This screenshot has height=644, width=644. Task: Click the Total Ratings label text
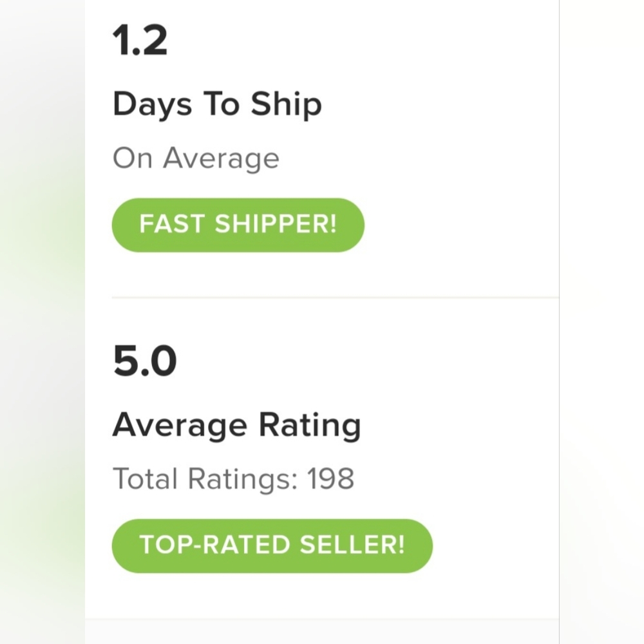[x=205, y=479]
